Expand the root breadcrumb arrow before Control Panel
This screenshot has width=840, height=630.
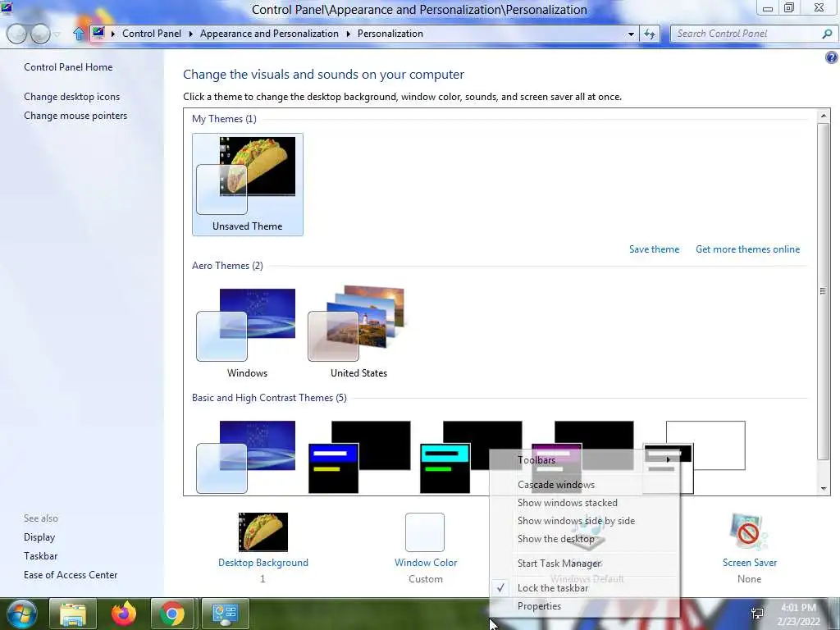point(113,34)
